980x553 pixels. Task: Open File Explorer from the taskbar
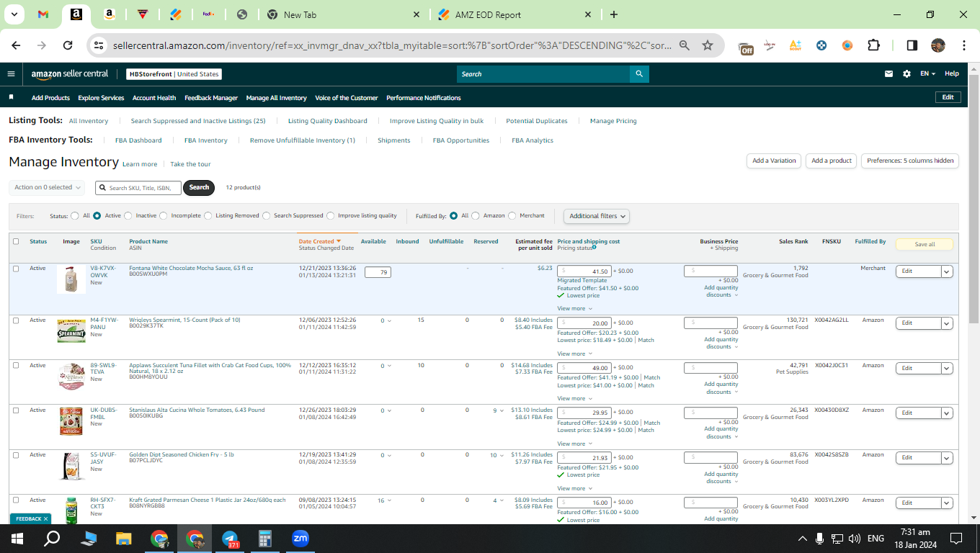(x=124, y=538)
